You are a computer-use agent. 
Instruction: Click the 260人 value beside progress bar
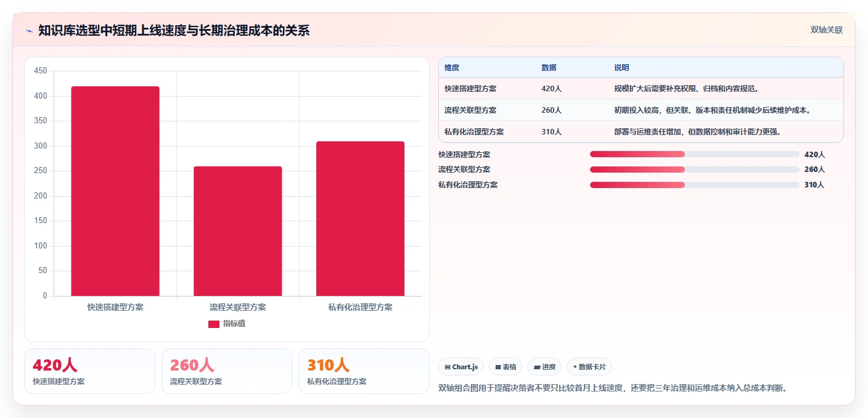point(814,170)
